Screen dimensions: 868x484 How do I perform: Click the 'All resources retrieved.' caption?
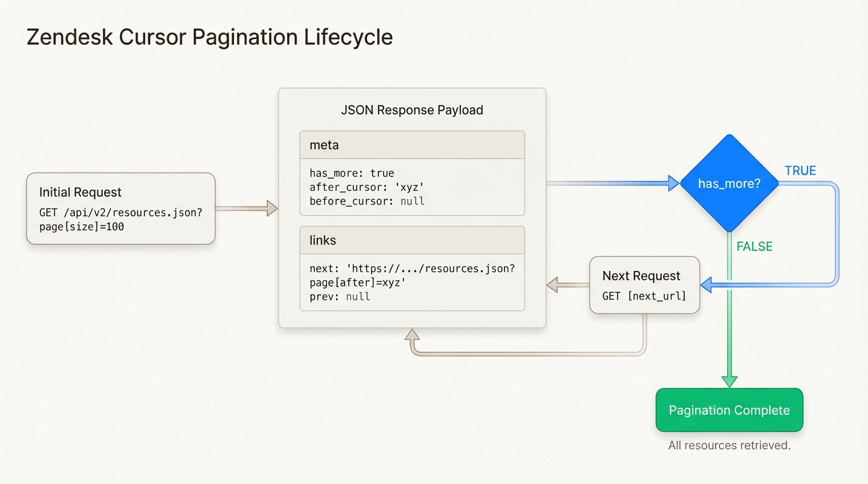(729, 445)
